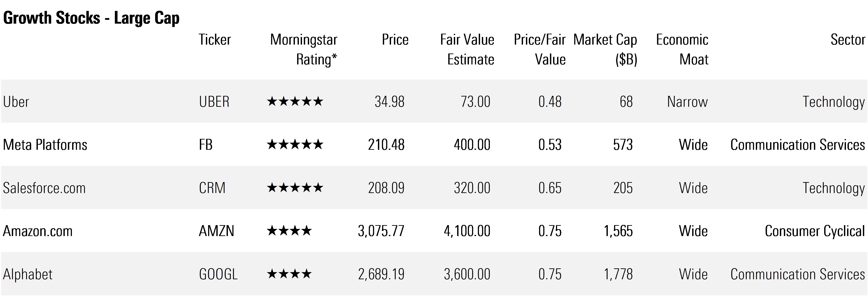Click Salesforce.com's five-star rating
Viewport: 868px width, 296px height.
295,188
